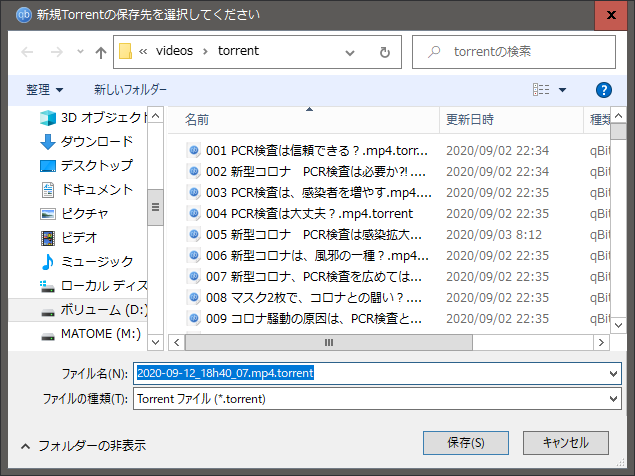
Task: Click the sidebar vertical scrollbar
Action: click(156, 210)
